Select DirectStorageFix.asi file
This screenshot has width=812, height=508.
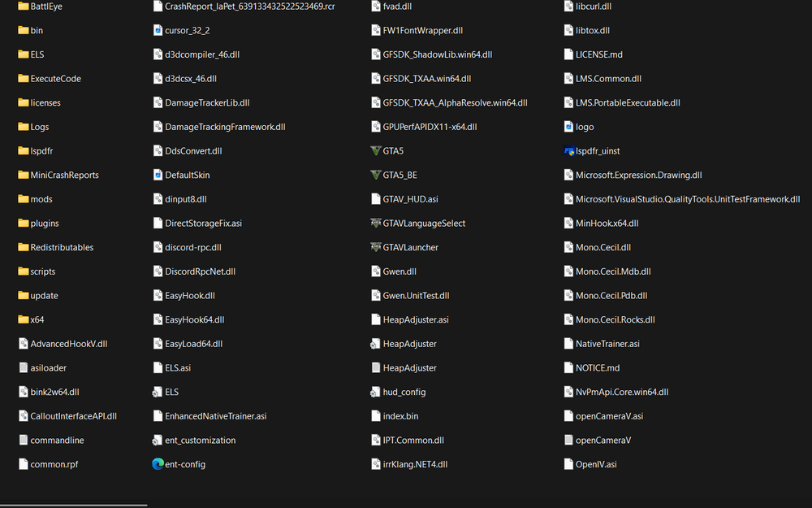click(198, 224)
